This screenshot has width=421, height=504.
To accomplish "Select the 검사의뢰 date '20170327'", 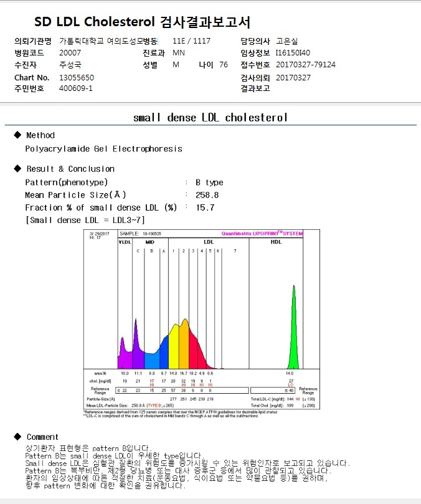I will (x=293, y=78).
